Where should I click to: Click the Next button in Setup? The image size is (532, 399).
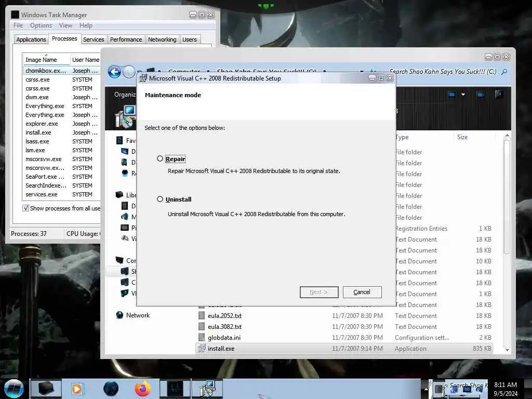[x=319, y=292]
